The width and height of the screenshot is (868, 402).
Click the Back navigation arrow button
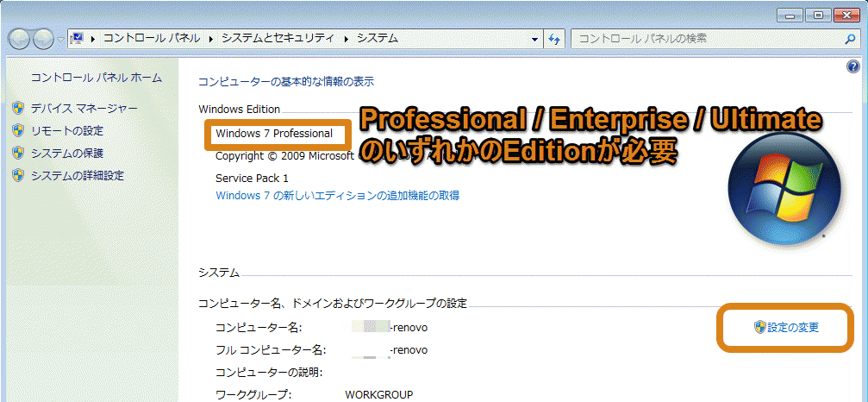click(20, 40)
